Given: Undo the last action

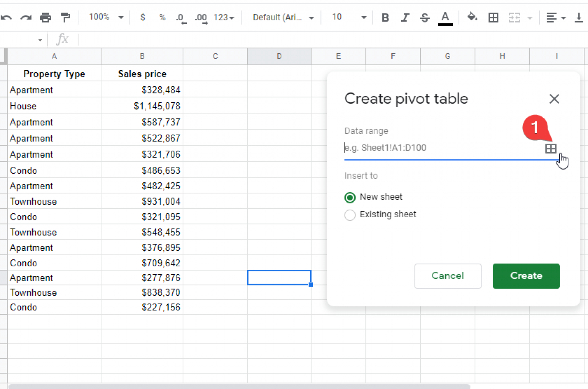Looking at the screenshot, I should 6,17.
